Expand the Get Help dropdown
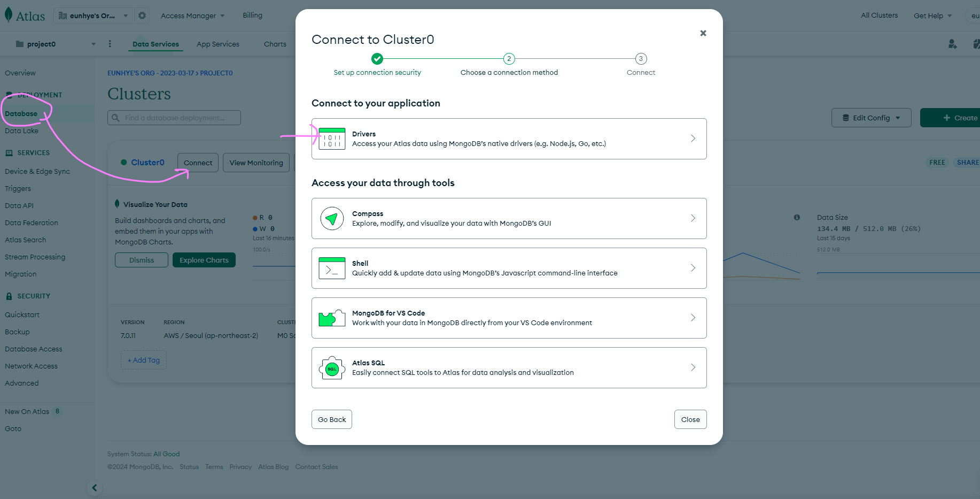The image size is (980, 499). [933, 16]
